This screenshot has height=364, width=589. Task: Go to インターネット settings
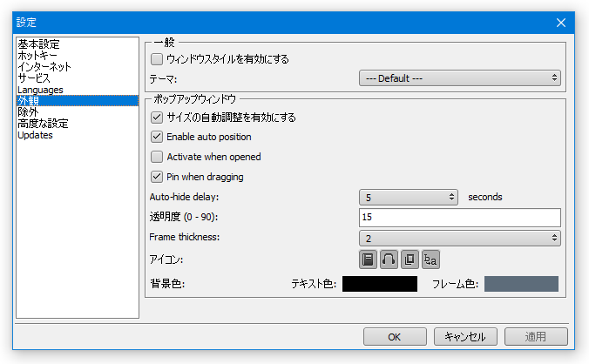[x=78, y=67]
